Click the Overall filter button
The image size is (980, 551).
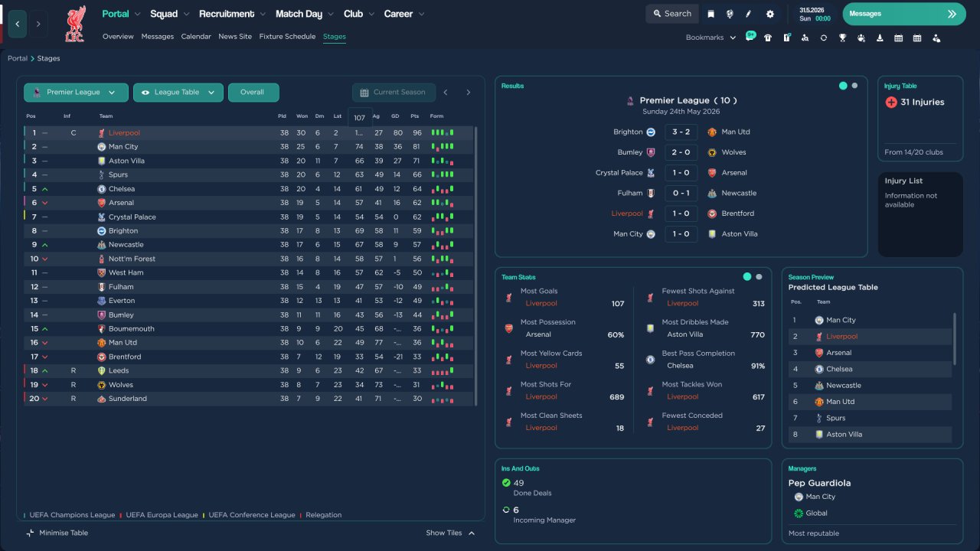point(253,93)
